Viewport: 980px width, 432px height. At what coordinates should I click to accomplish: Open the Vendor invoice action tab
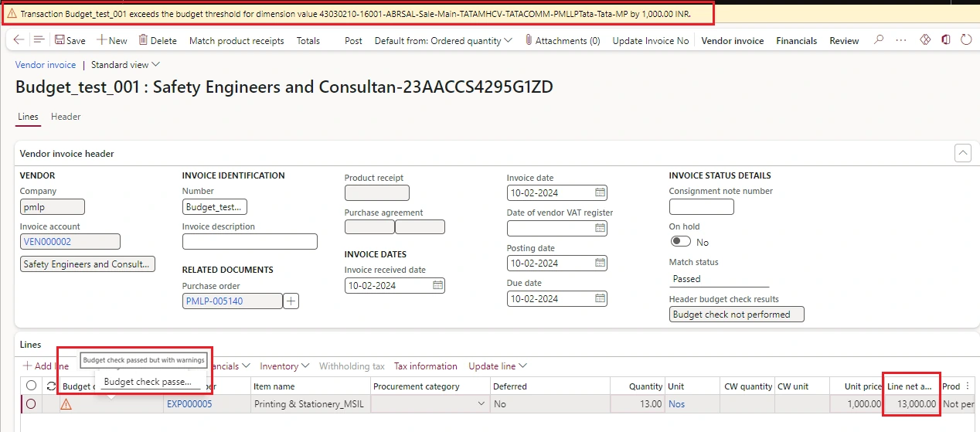point(732,40)
